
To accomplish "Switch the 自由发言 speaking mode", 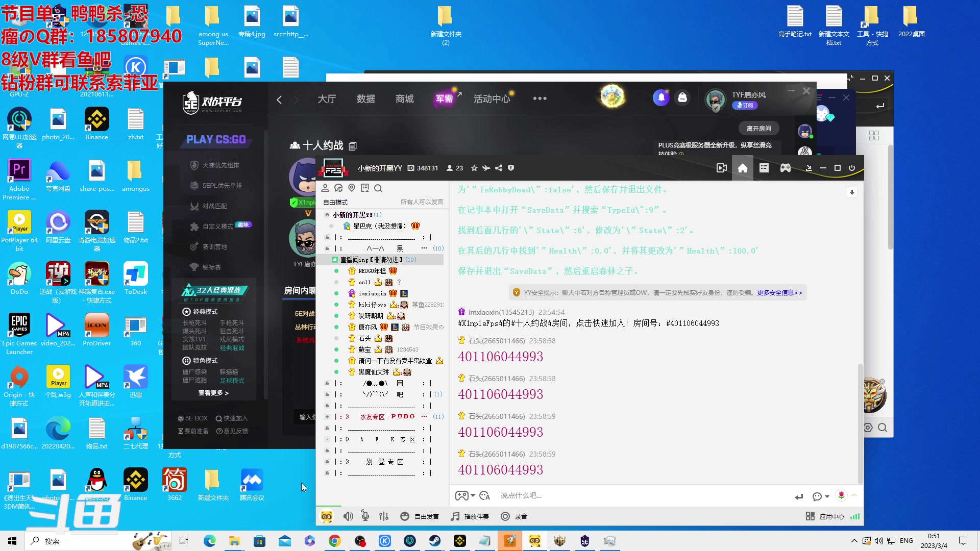I will (420, 516).
